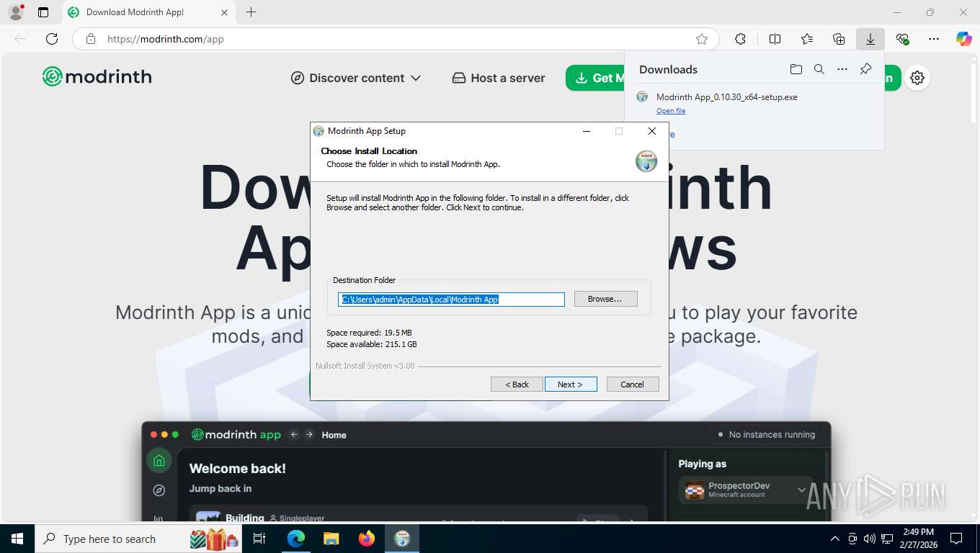Expand the Discover content dropdown
The width and height of the screenshot is (980, 553).
tap(356, 78)
